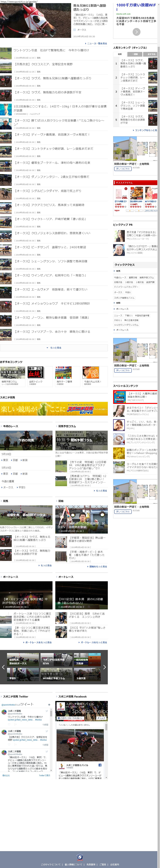Open the 個人情報について footer link
This screenshot has height=868, width=160.
click(73, 864)
